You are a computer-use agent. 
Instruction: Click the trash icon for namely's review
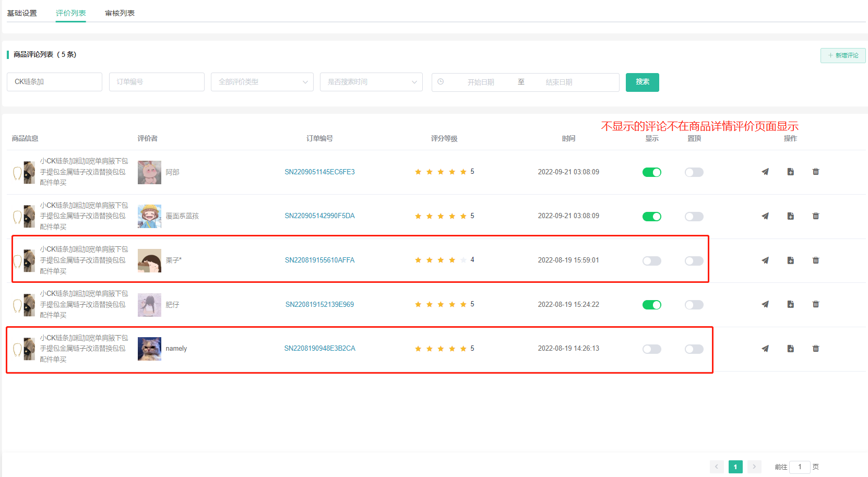[x=816, y=349]
